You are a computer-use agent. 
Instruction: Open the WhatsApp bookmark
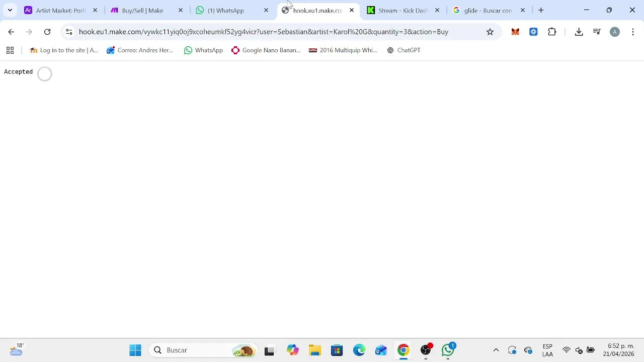click(203, 50)
